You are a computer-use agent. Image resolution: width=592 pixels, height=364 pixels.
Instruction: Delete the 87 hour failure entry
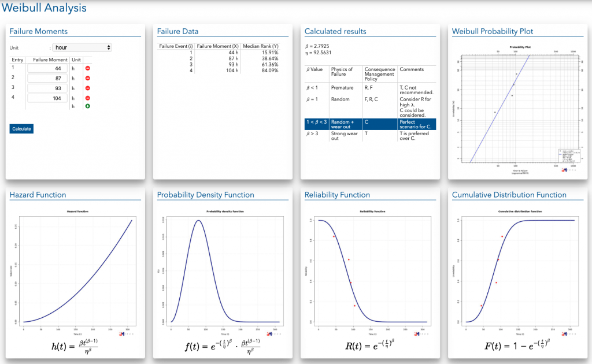point(88,78)
